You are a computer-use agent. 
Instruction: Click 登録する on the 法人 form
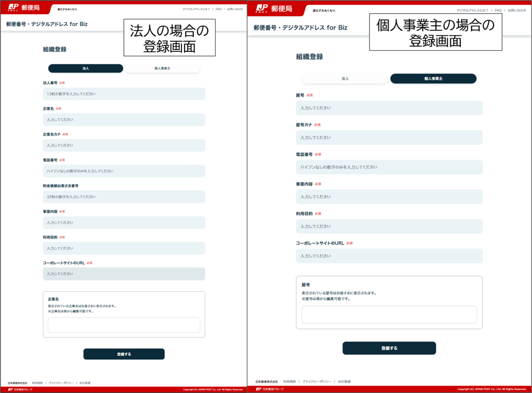click(124, 354)
